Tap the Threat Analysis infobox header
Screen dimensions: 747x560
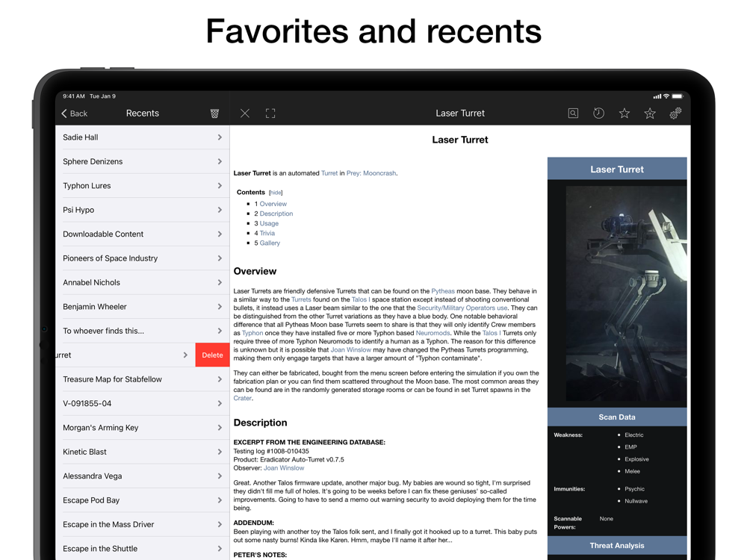617,546
